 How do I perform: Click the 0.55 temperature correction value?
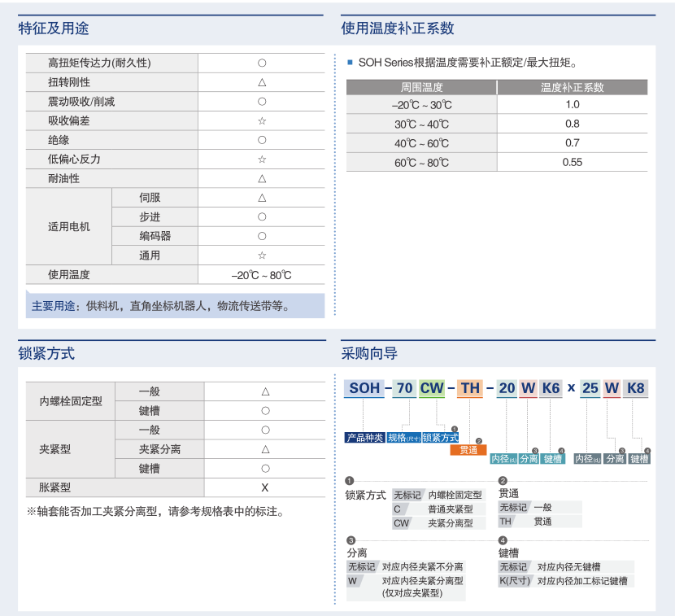572,162
